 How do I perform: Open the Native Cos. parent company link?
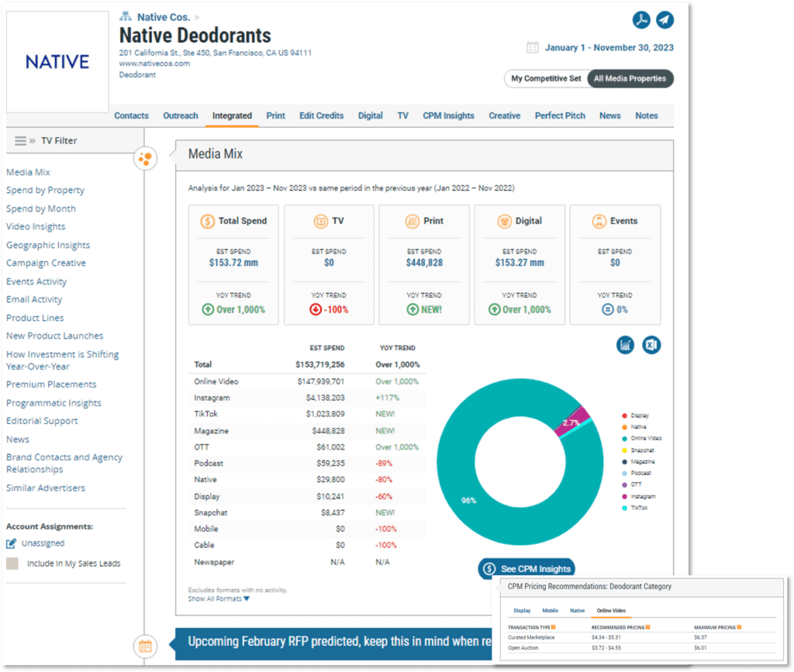click(164, 17)
